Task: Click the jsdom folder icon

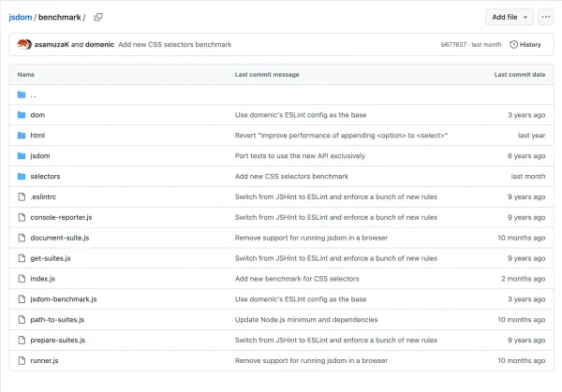Action: pos(22,155)
